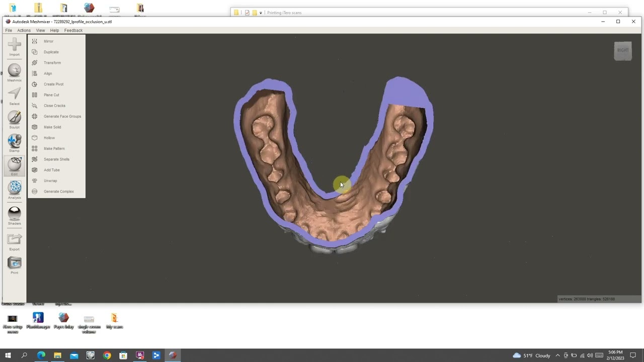The height and width of the screenshot is (362, 644).
Task: Open File Explorer from the taskbar
Action: [x=57, y=355]
